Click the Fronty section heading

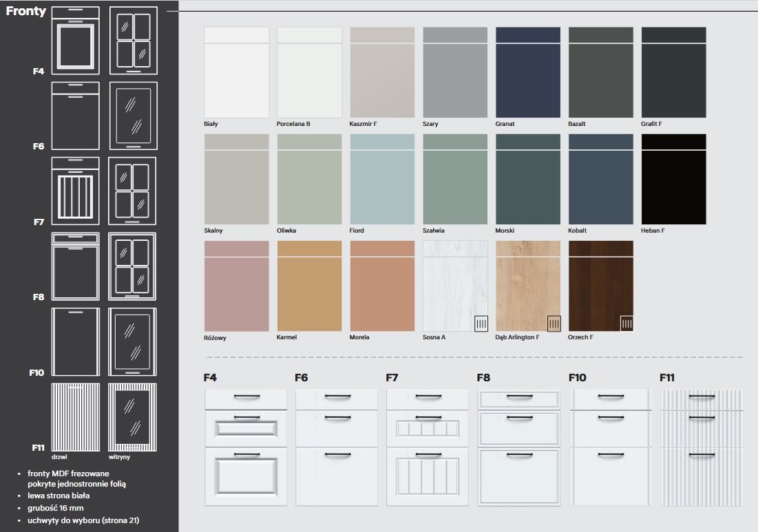(x=26, y=11)
